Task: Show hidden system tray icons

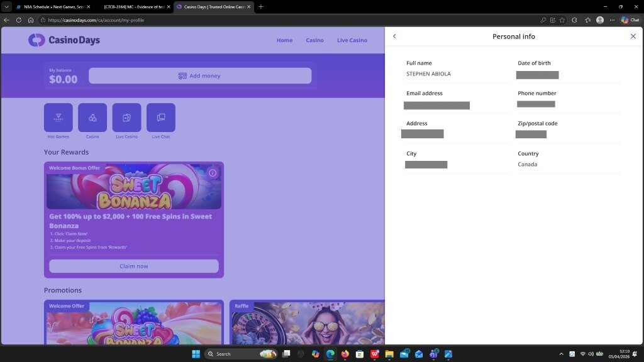Action: [x=561, y=354]
